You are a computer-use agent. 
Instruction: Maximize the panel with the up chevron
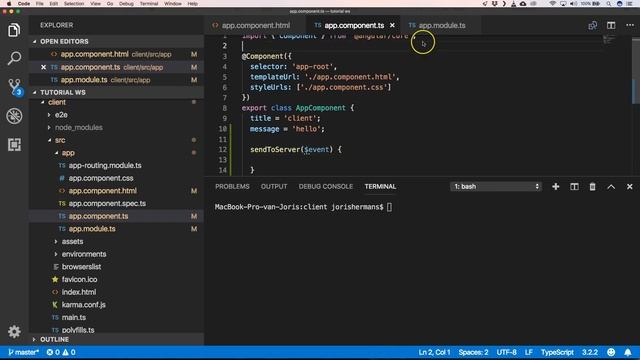point(611,187)
